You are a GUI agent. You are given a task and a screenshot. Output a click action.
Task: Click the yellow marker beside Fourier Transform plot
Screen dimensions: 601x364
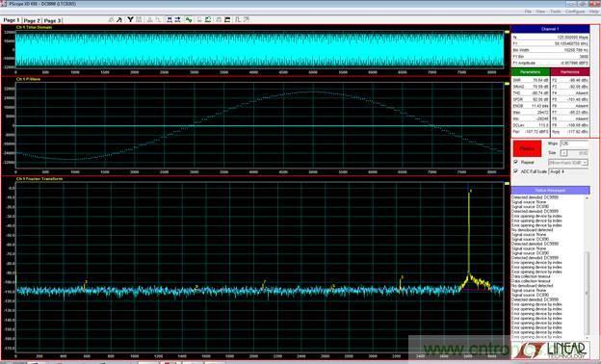tap(507, 184)
